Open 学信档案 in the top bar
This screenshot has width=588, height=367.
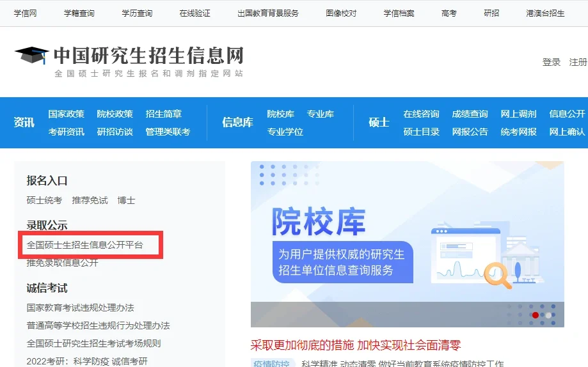click(x=399, y=13)
